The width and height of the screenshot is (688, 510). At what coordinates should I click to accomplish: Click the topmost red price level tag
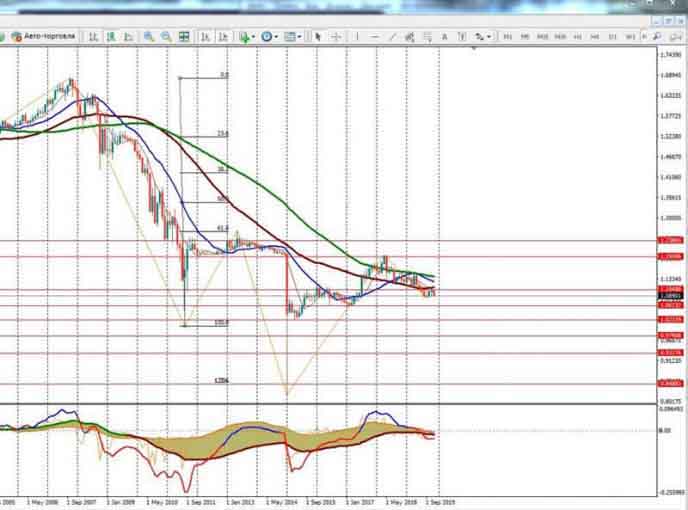click(x=670, y=241)
